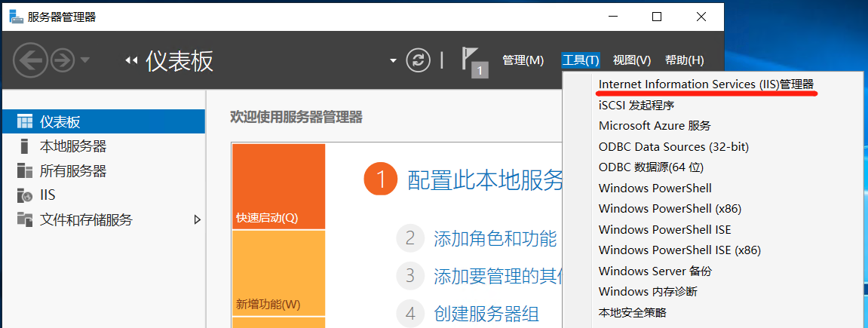Close the 工具(T) menu
The height and width of the screenshot is (328, 868).
tap(581, 60)
